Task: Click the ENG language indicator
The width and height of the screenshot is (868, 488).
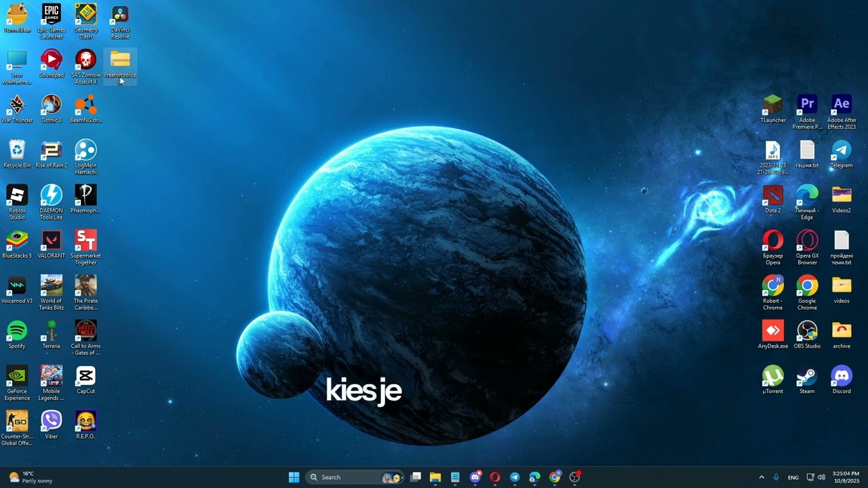Action: pyautogui.click(x=793, y=477)
